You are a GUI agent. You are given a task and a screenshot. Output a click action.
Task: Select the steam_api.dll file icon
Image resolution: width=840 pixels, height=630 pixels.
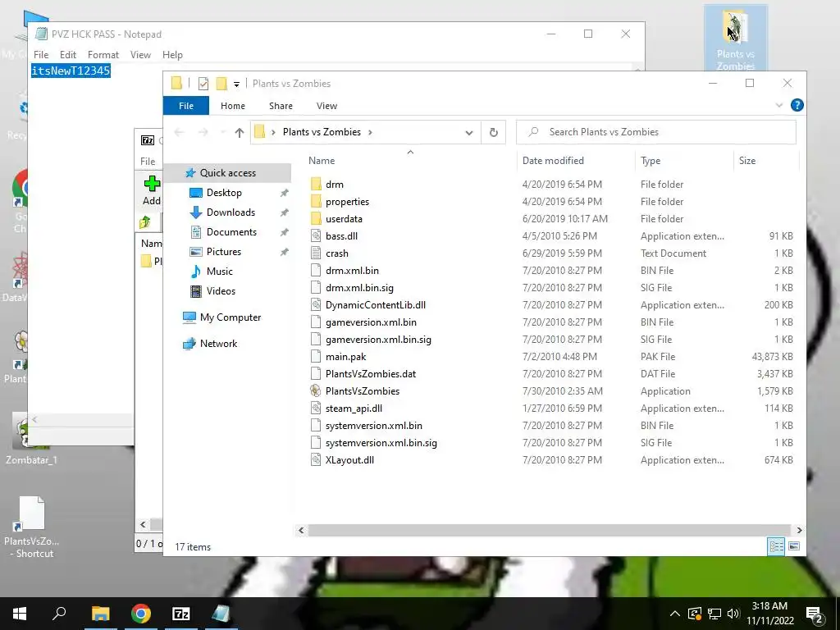[316, 409]
